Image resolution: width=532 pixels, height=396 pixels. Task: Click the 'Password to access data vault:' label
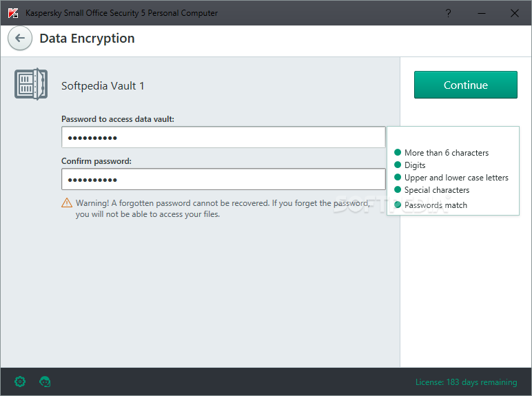[118, 119]
